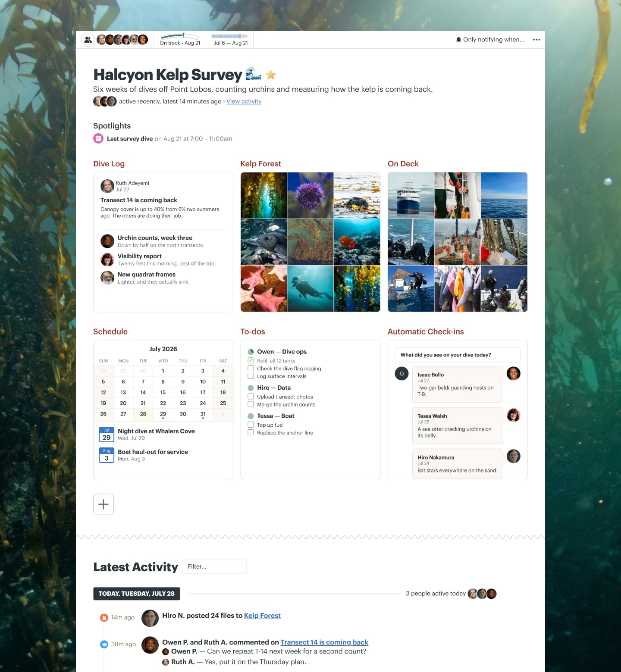Click the orange file icon beside 14m ago
This screenshot has width=621, height=672.
(x=104, y=618)
